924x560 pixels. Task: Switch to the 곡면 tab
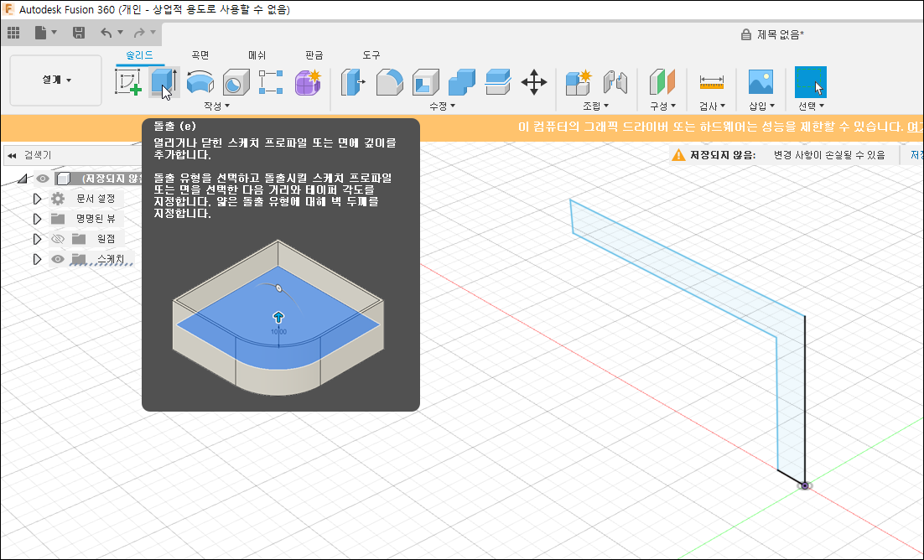click(200, 55)
